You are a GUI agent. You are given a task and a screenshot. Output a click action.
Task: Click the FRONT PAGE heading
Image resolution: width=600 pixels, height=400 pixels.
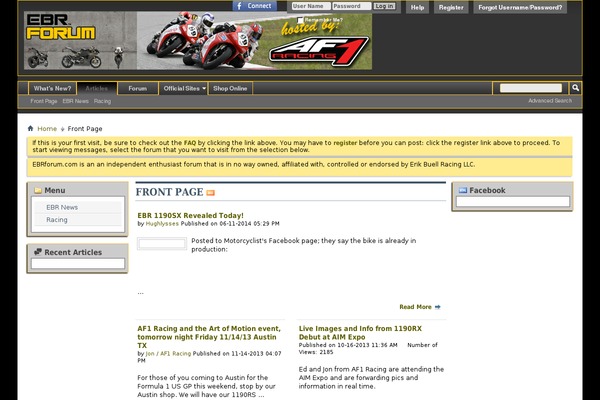[x=170, y=192]
